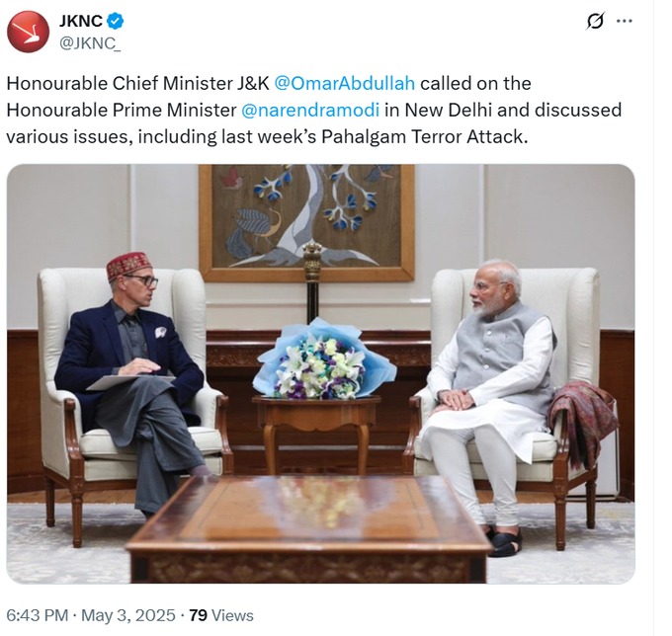The width and height of the screenshot is (672, 636).
Task: Click the red embroidered cap in the photo
Action: (x=129, y=265)
